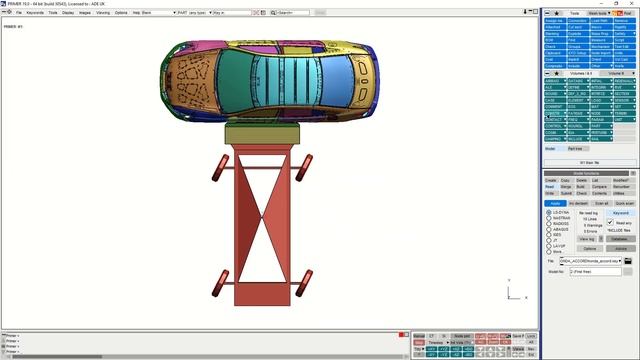This screenshot has width=640, height=360.
Task: Select the IGES radio button
Action: tap(549, 235)
